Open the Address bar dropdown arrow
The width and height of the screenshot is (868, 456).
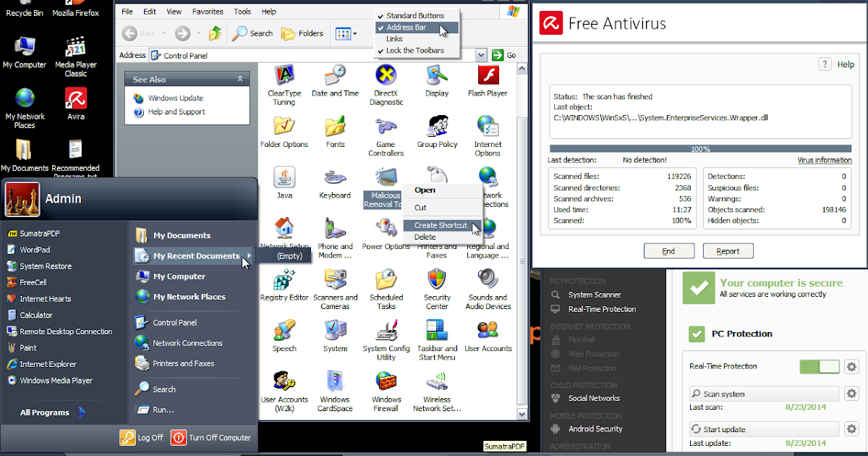[481, 55]
